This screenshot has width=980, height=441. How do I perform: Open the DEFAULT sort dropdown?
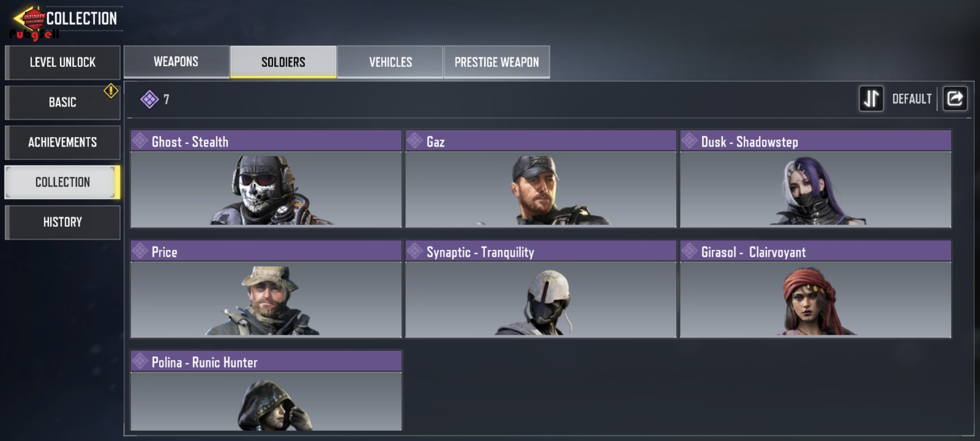click(911, 99)
